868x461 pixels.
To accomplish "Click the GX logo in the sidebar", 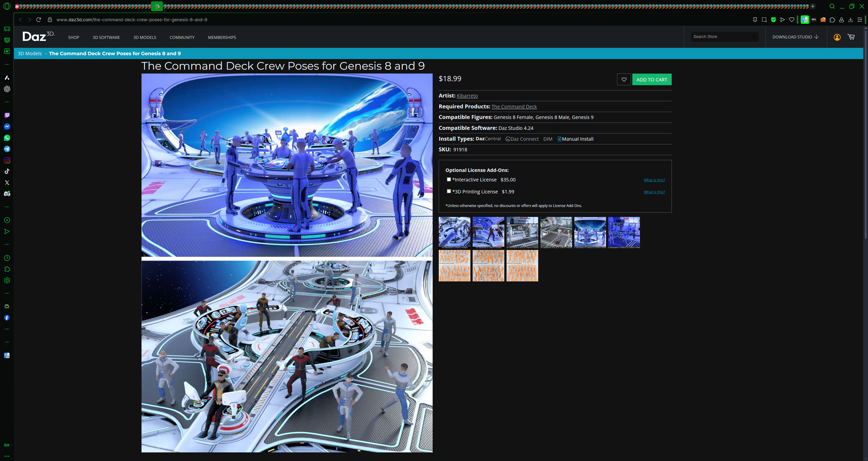I will pos(7,445).
